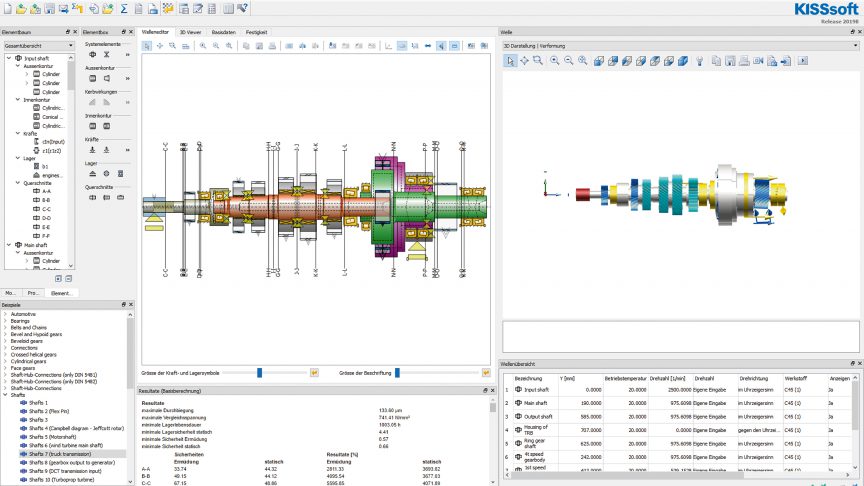This screenshot has height=486, width=864.
Task: Add first cross-section icon under Querschnitte in Elementbox
Action: coord(93,197)
